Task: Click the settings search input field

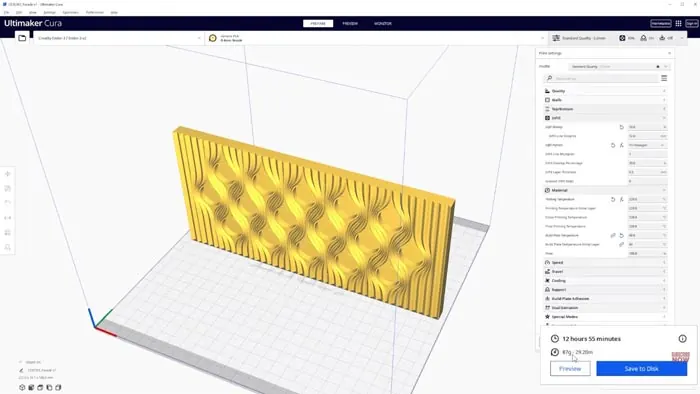Action: [x=602, y=79]
